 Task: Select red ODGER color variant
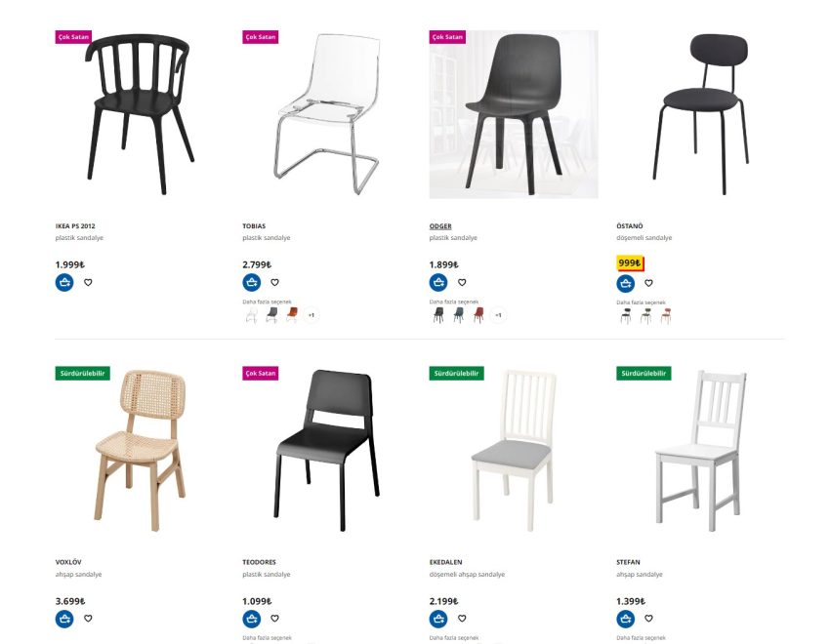click(x=478, y=315)
